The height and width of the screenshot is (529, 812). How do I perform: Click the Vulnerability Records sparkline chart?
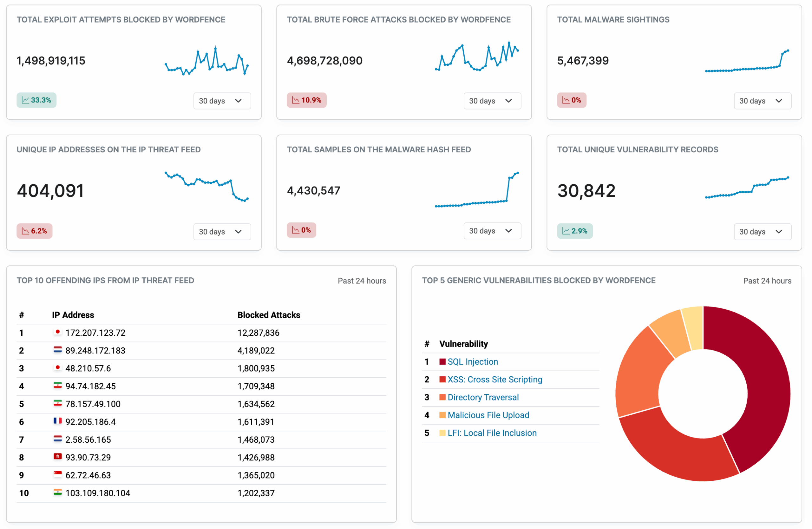[747, 188]
